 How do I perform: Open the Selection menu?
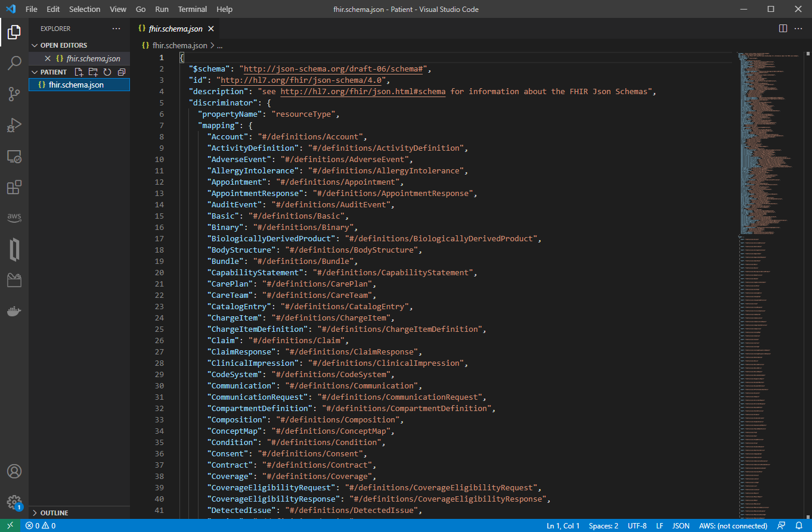tap(85, 9)
